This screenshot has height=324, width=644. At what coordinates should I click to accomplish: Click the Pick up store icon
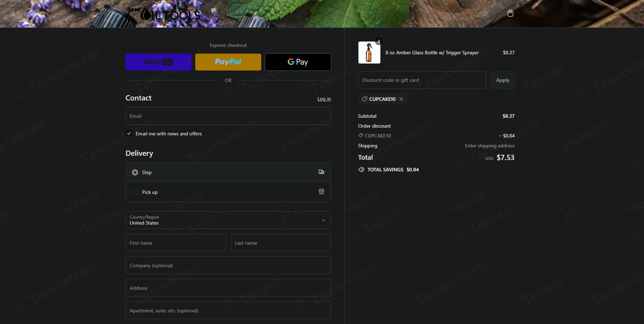coord(321,192)
